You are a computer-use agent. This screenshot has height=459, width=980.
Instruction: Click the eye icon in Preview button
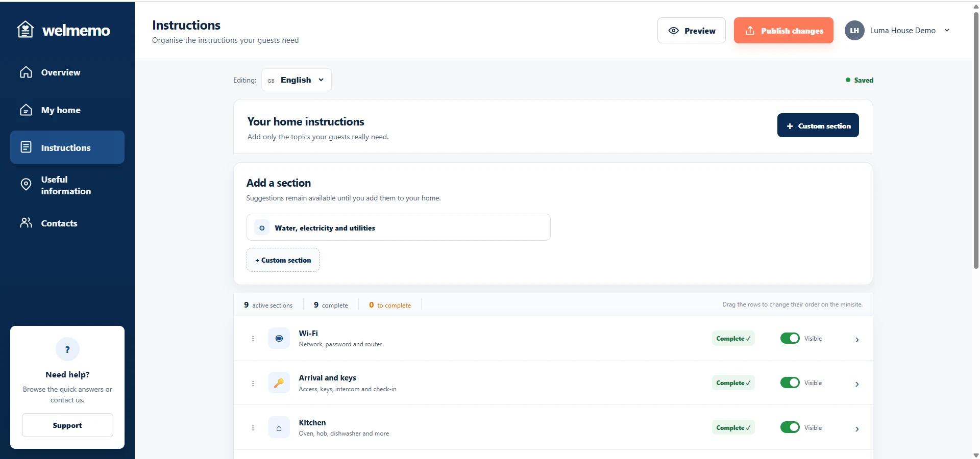pos(674,31)
